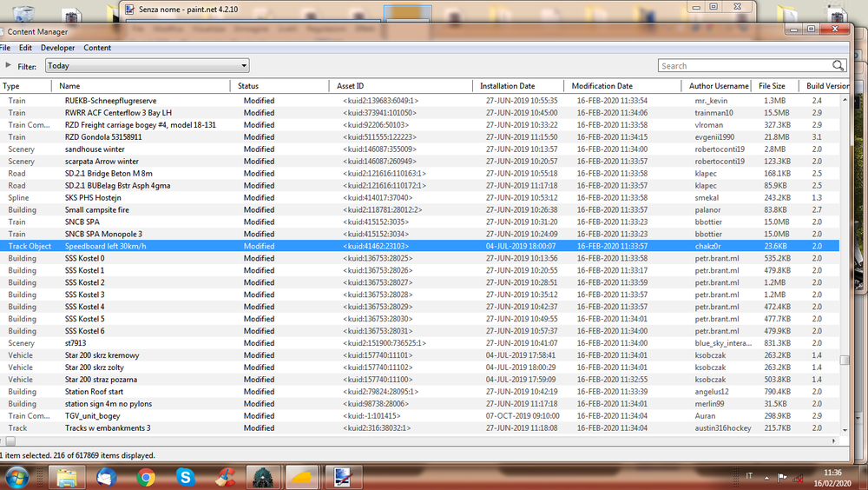Select TGV_unit_bogey row
The width and height of the screenshot is (868, 490).
click(419, 416)
